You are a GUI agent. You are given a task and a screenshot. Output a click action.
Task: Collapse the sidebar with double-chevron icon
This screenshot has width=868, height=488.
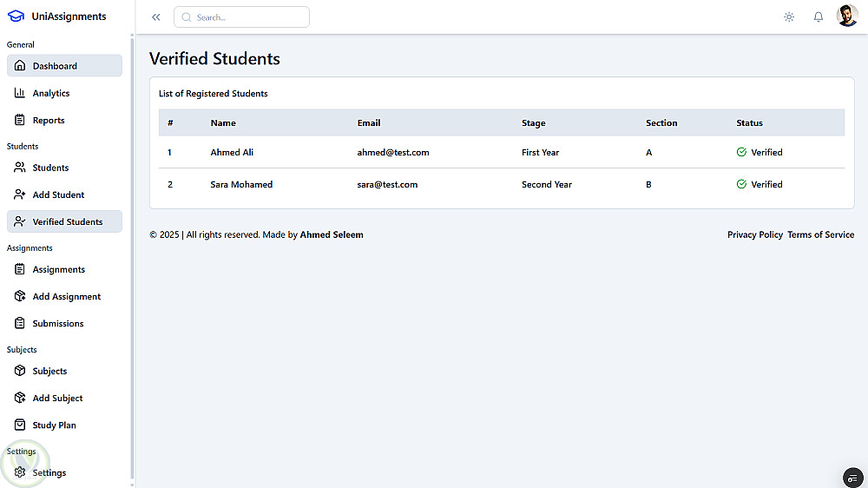tap(156, 17)
